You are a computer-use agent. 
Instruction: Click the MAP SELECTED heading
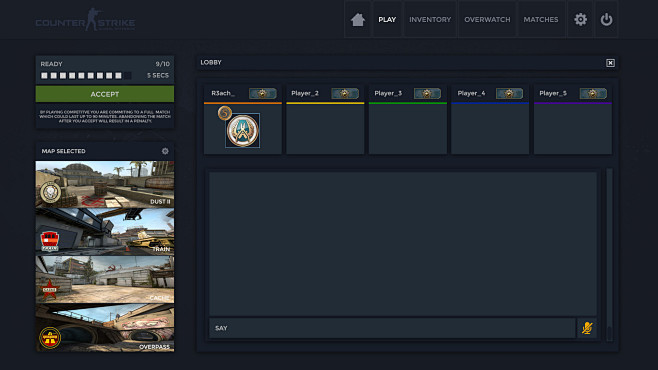(x=63, y=151)
